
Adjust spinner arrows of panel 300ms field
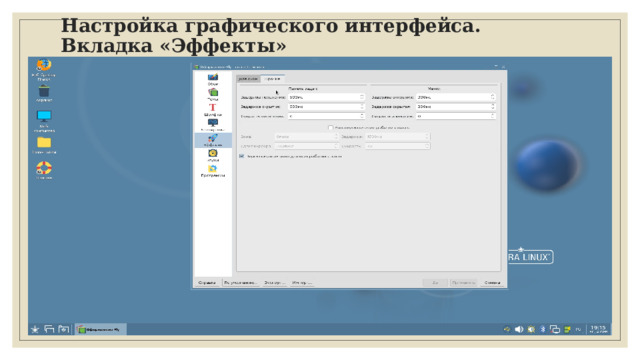point(362,107)
